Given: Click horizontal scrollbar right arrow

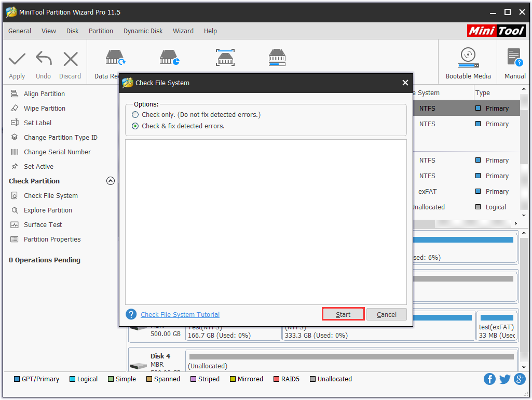Looking at the screenshot, I should (x=516, y=223).
